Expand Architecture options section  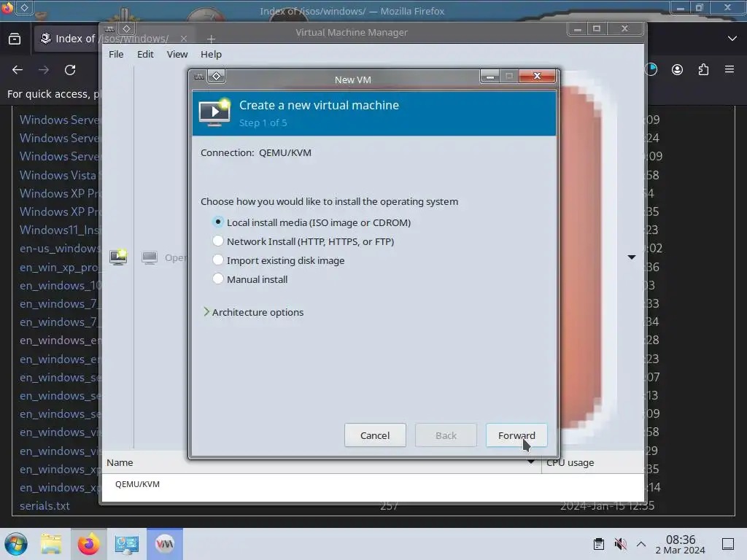[x=253, y=312]
